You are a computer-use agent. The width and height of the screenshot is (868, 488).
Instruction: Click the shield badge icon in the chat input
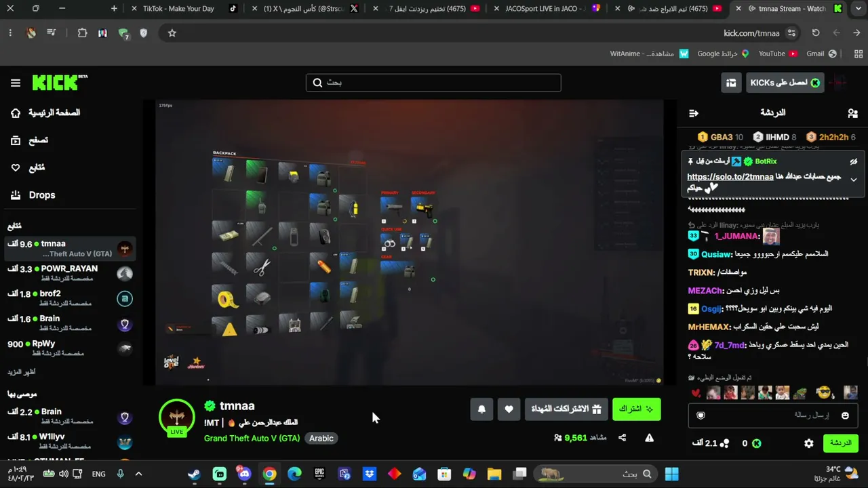pyautogui.click(x=701, y=415)
